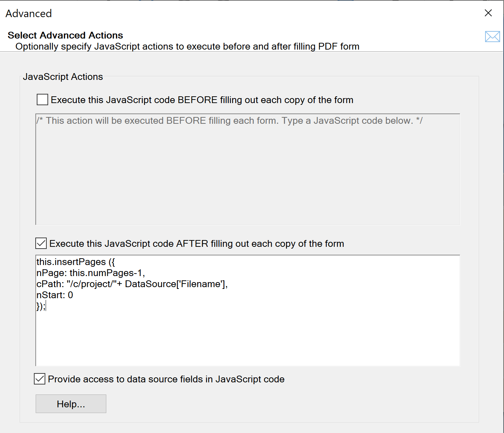
Task: Place cursor on the nPage: this.numPages-1 line
Action: [x=91, y=273]
